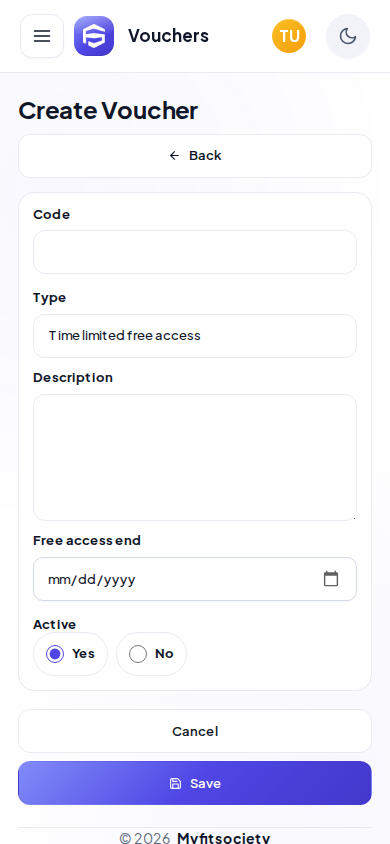Click the Myfitsociety footer link
Screen dimensions: 390x844
coord(223,838)
